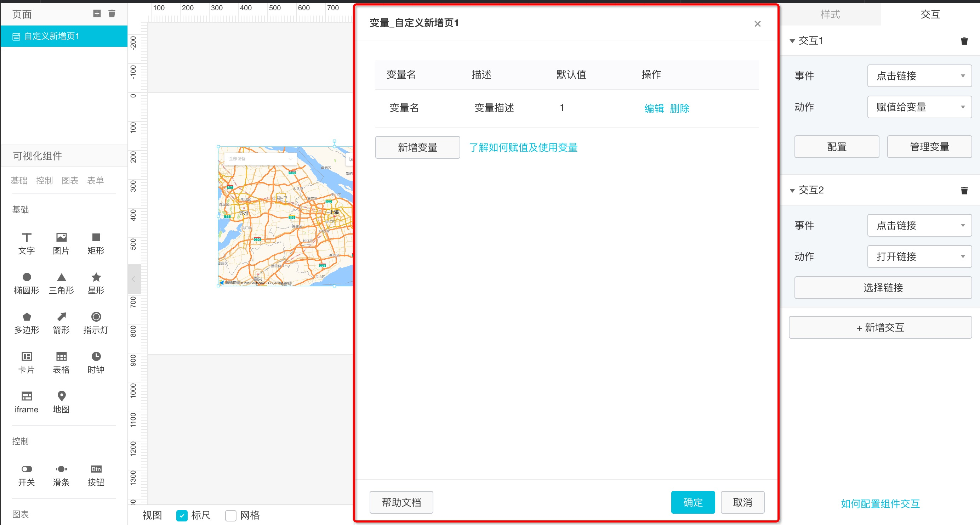The height and width of the screenshot is (525, 980).
Task: Select the Slider (滑条) control component
Action: tap(61, 475)
